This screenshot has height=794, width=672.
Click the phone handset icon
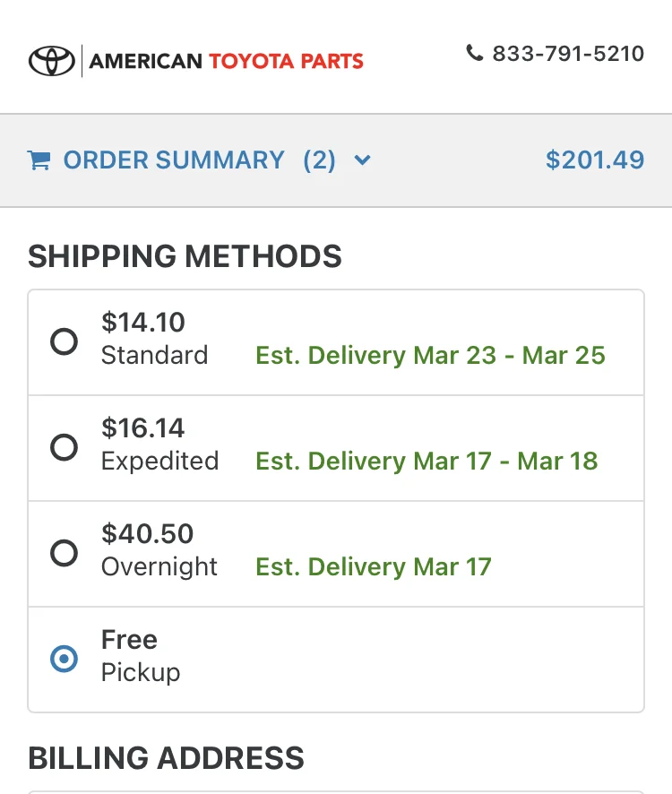click(x=475, y=53)
